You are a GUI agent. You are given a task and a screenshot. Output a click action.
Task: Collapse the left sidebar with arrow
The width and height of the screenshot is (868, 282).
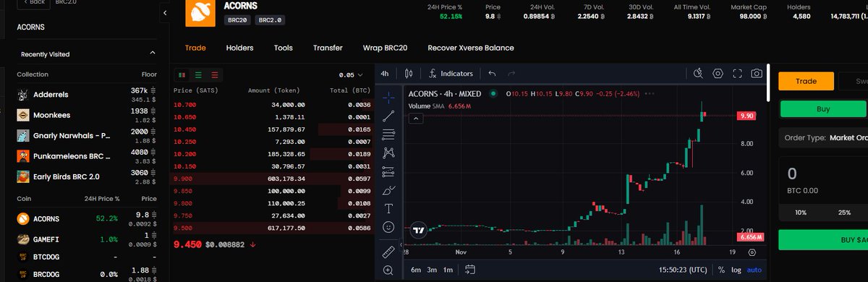pyautogui.click(x=166, y=13)
